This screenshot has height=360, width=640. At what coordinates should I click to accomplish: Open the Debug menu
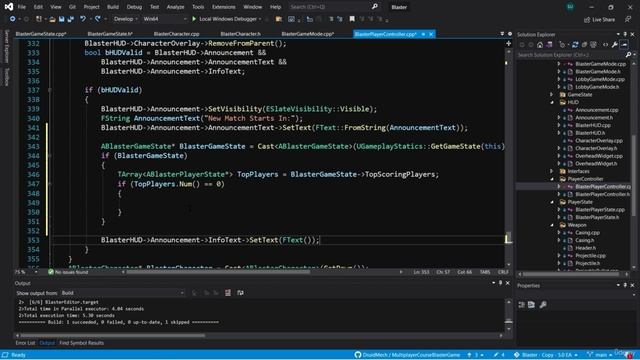click(134, 7)
